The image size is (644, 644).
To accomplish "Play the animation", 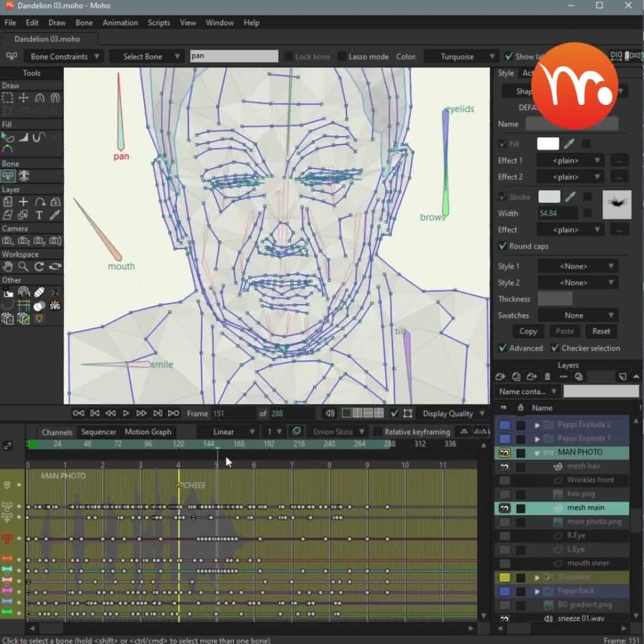I will [x=126, y=413].
